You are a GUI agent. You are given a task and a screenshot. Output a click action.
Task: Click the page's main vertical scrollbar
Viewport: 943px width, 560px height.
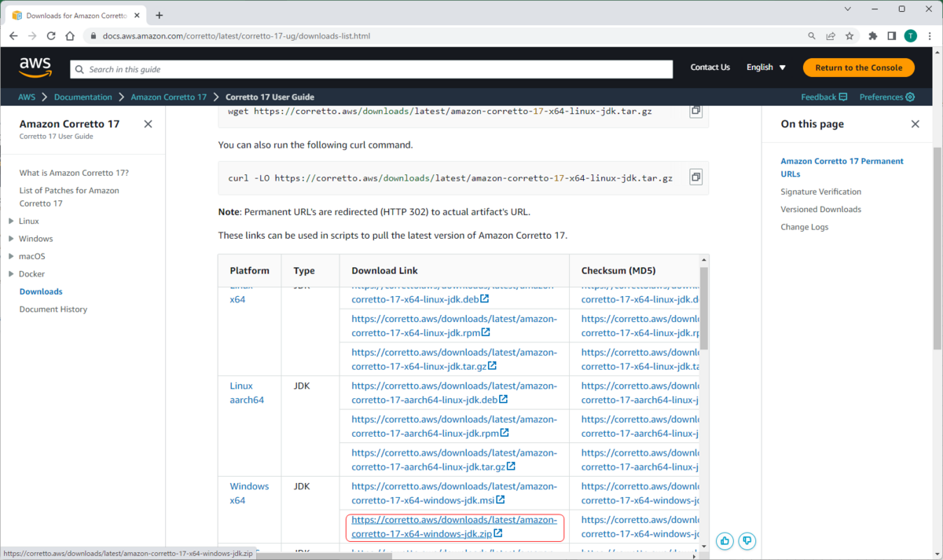pyautogui.click(x=937, y=247)
